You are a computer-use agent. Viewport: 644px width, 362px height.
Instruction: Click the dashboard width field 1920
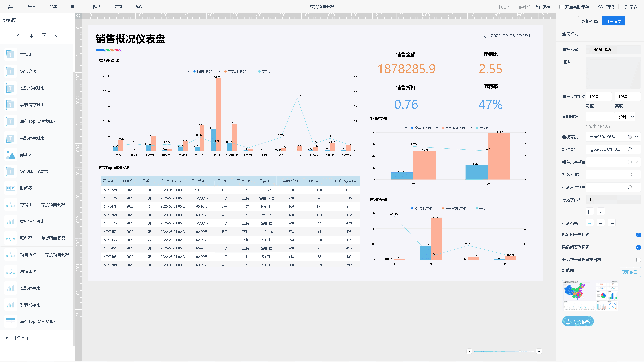click(599, 97)
